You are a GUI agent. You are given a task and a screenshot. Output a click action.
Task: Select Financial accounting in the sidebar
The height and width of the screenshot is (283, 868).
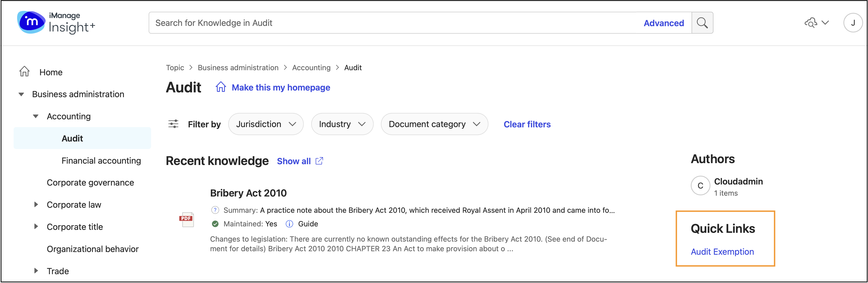click(x=101, y=160)
